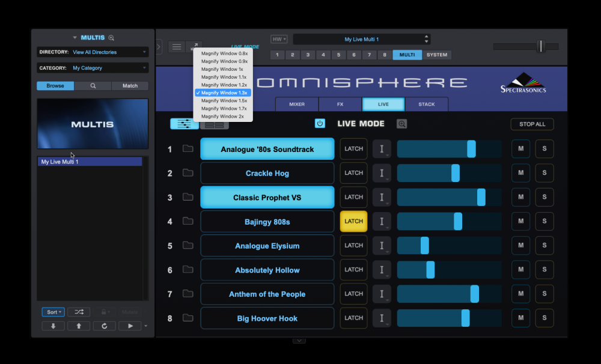This screenshot has height=364, width=601.
Task: Open the HW dropdown menu
Action: point(279,39)
